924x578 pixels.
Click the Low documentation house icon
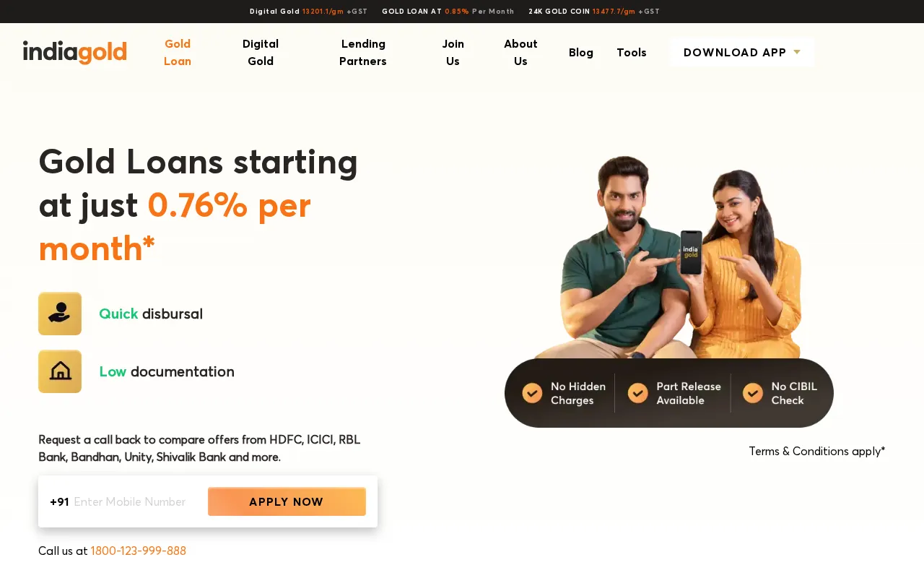pos(60,371)
